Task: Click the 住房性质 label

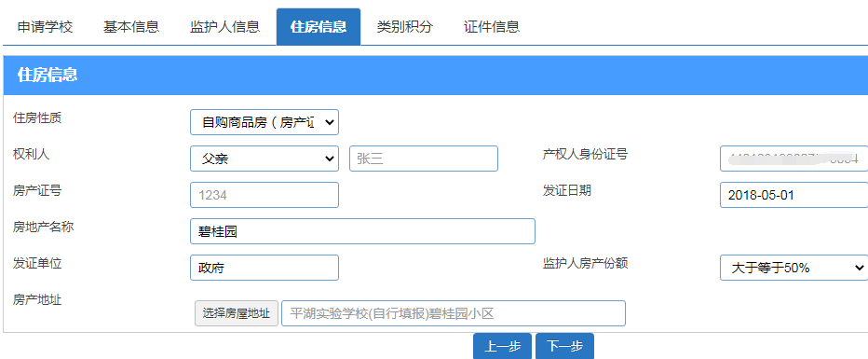Action: coord(37,118)
